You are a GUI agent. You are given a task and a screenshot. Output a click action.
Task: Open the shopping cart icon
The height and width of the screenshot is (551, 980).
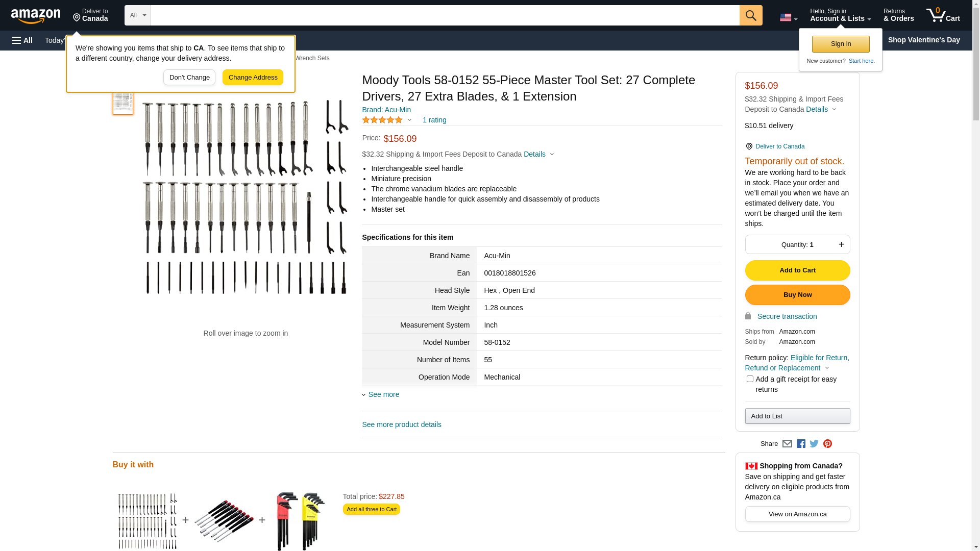click(x=943, y=15)
